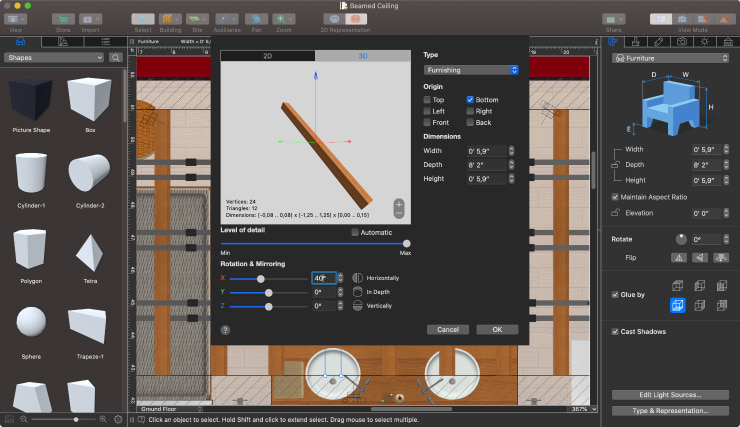Screen dimensions: 740x427
Task: Open the Auxiliaries tools dropdown
Action: click(227, 19)
